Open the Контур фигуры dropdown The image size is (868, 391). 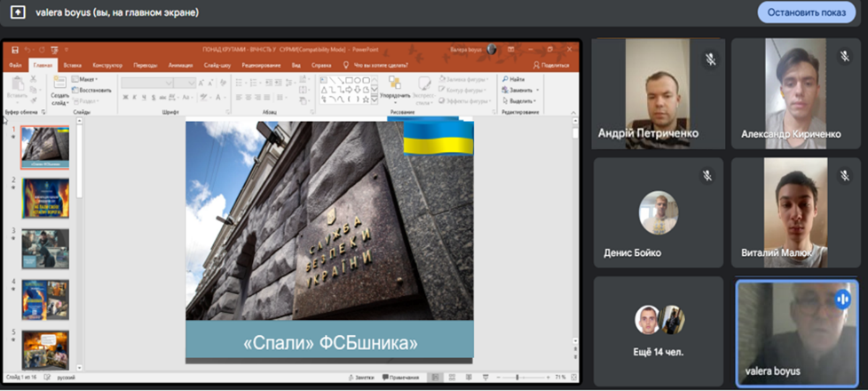click(463, 90)
